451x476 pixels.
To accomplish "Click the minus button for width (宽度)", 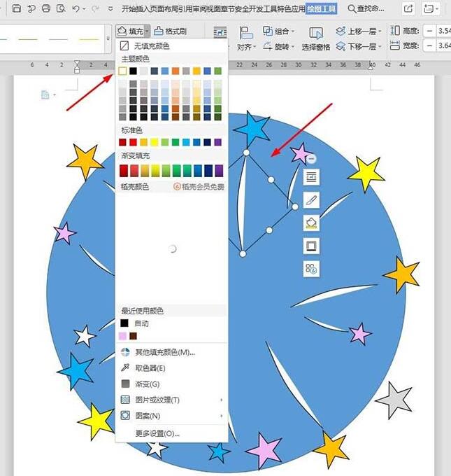I will (x=429, y=45).
